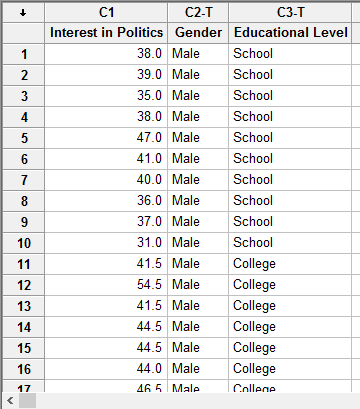Image resolution: width=360 pixels, height=409 pixels.
Task: Select the C2-T column header
Action: (198, 13)
